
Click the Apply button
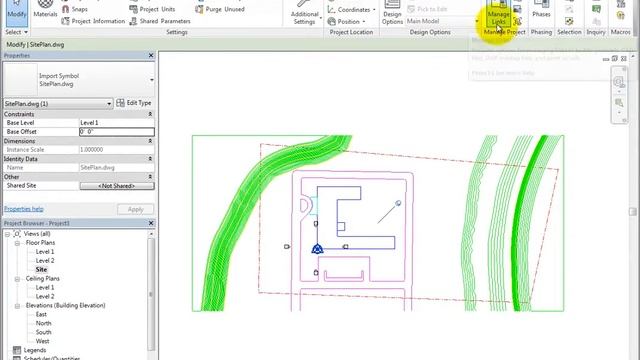tap(136, 209)
